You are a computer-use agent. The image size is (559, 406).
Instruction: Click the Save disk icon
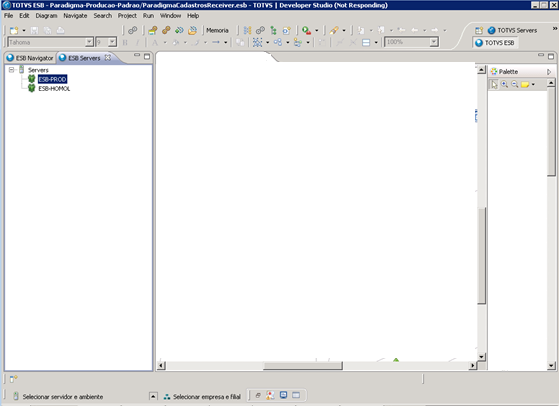[34, 31]
